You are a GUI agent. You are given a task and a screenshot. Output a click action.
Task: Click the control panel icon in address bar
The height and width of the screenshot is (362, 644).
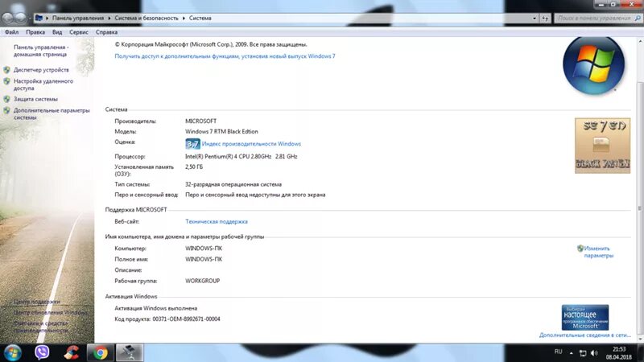click(39, 18)
